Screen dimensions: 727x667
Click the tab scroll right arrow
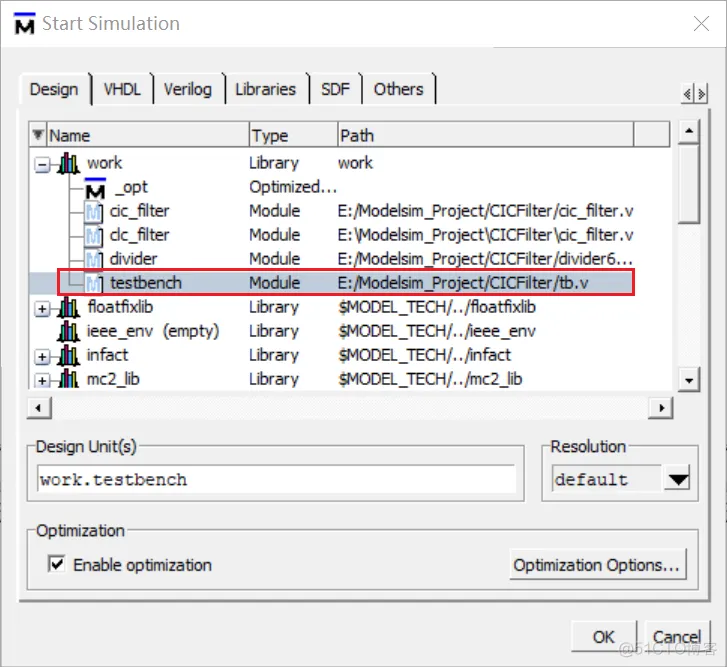701,94
